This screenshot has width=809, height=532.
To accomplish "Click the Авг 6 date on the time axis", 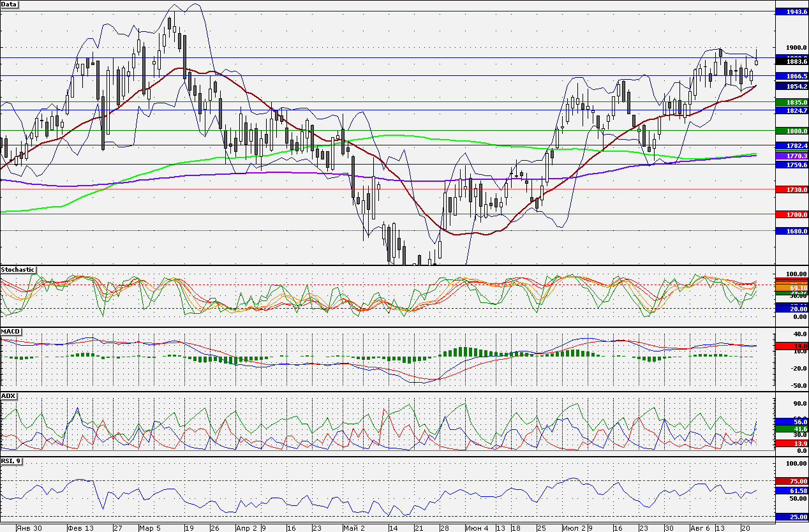I will pos(701,528).
